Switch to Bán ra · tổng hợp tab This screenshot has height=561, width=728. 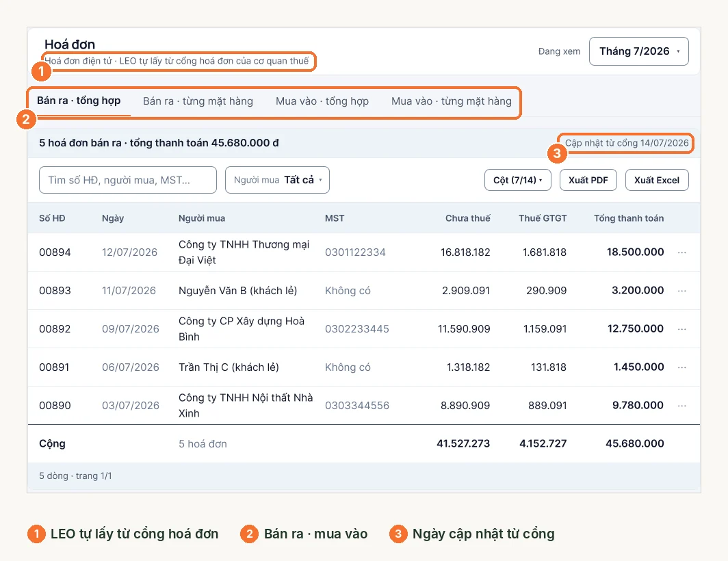[79, 101]
